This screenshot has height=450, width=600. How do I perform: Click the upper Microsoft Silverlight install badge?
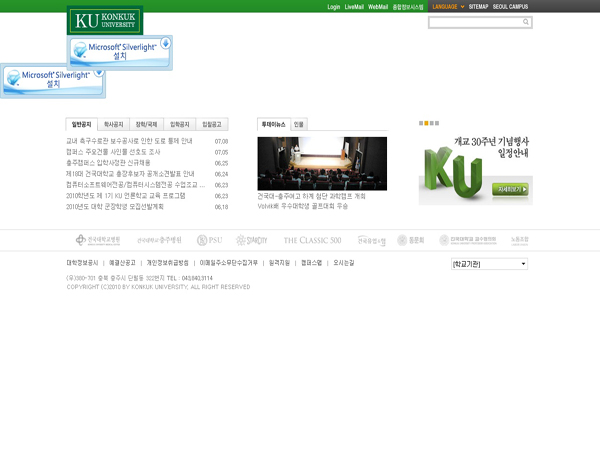point(120,51)
